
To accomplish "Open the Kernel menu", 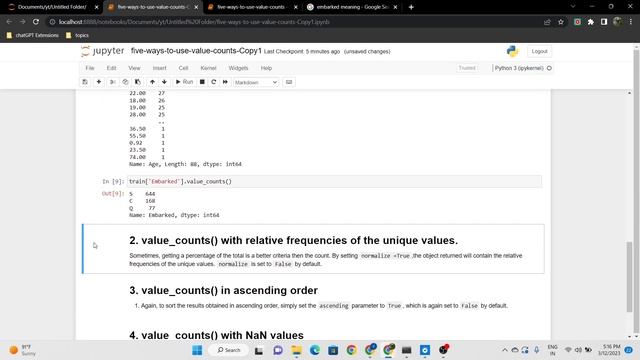I will point(209,68).
